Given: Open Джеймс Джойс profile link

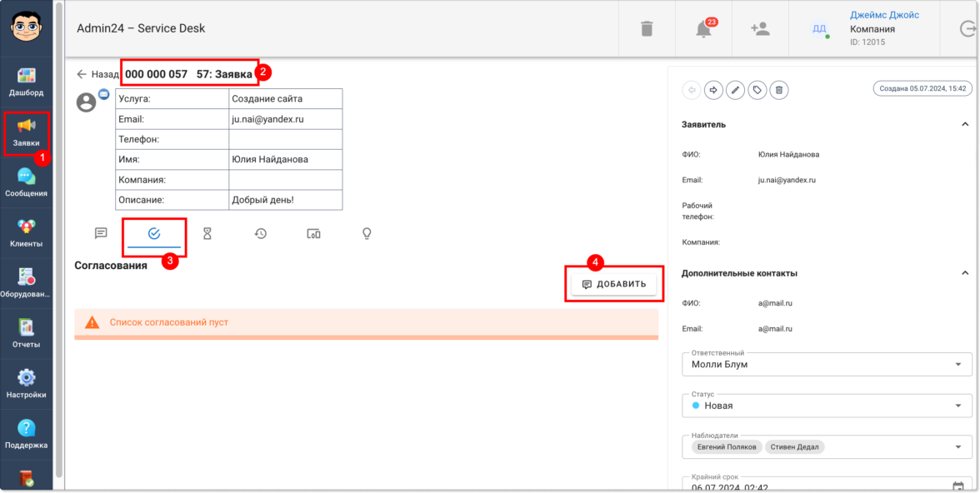Looking at the screenshot, I should 884,15.
